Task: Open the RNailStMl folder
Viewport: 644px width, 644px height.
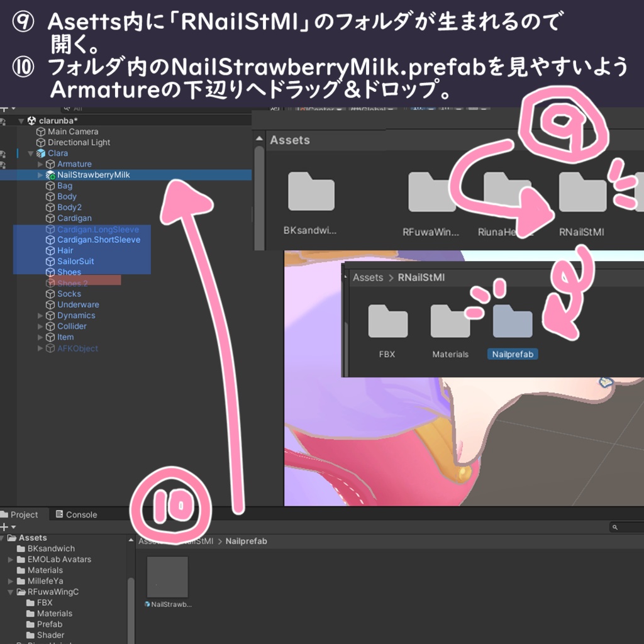Action: (x=582, y=192)
